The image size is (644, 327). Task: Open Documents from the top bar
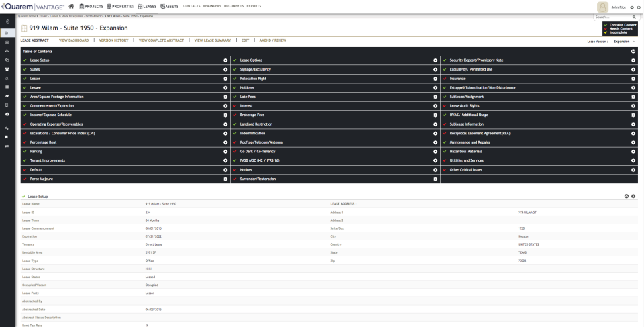tap(233, 6)
